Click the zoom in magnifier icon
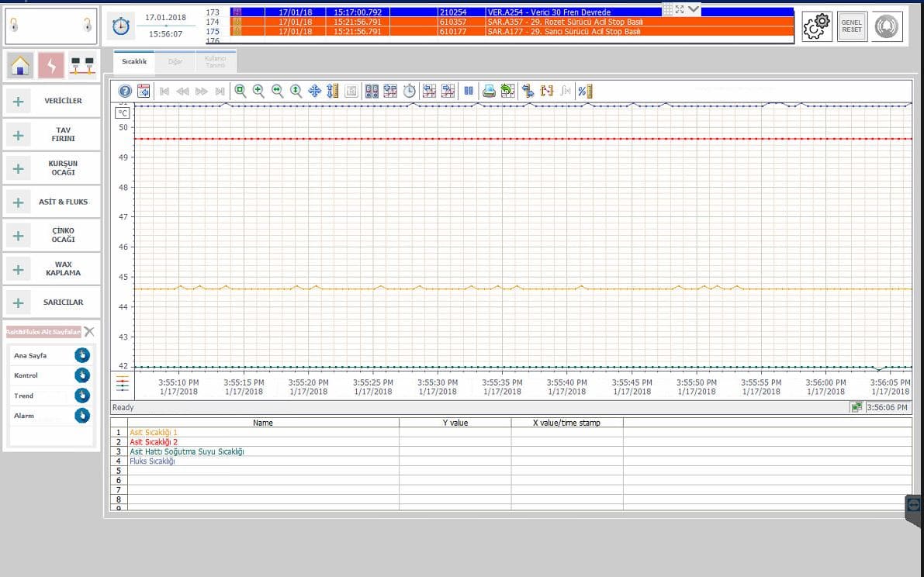This screenshot has height=577, width=924. [x=258, y=91]
